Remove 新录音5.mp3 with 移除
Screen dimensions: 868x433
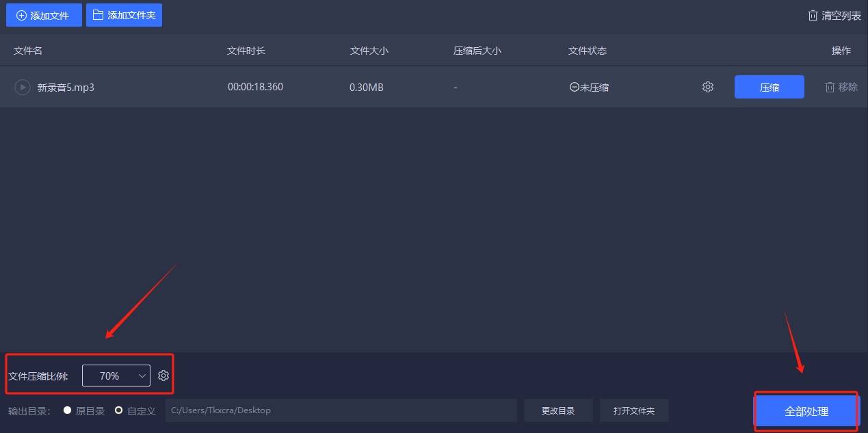click(841, 87)
